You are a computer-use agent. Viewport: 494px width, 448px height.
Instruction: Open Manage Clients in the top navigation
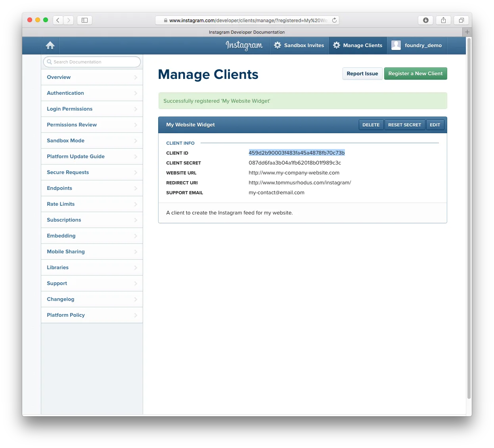coord(358,46)
